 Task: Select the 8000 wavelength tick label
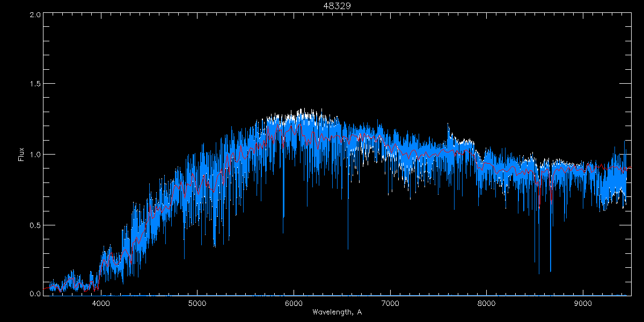coord(487,303)
